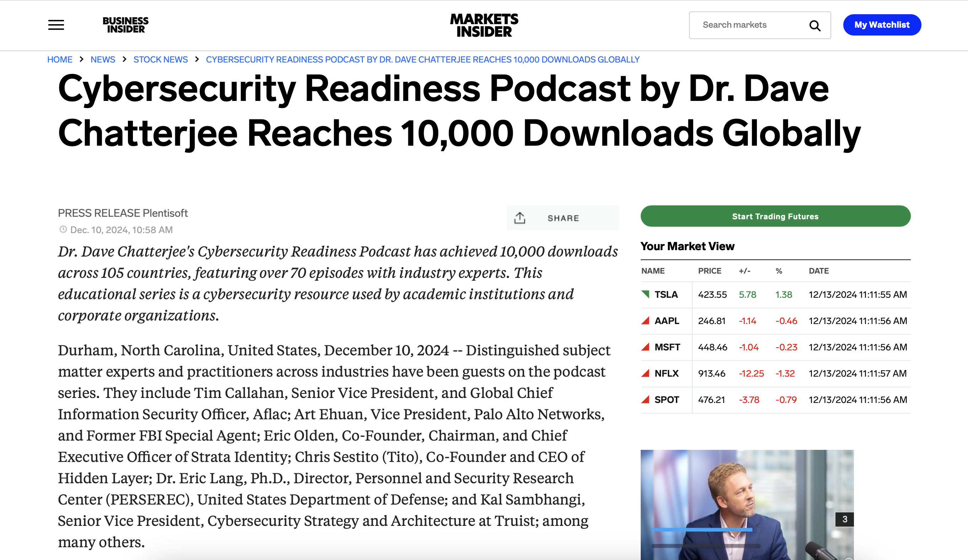Click the TSLA change value 5.78
The image size is (968, 560).
748,295
